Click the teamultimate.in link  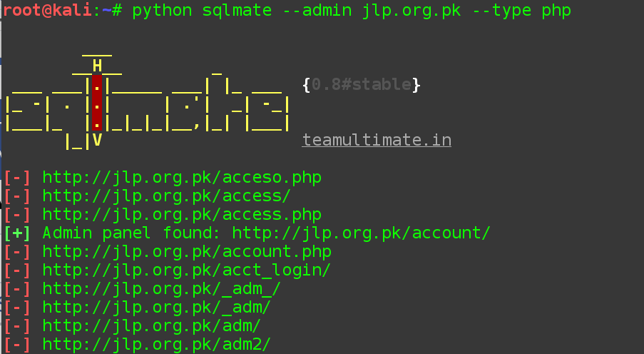click(x=377, y=140)
